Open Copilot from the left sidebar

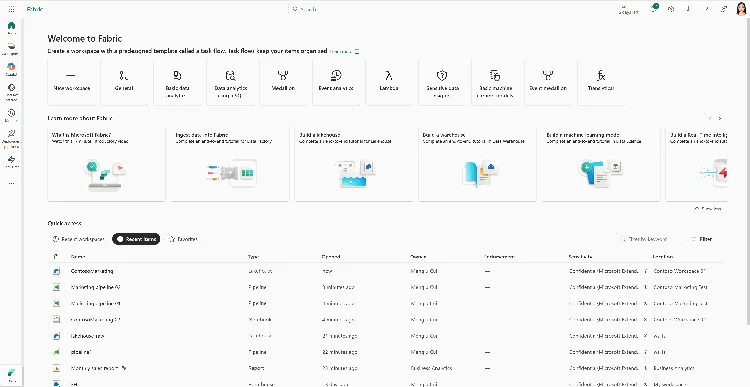[x=11, y=69]
